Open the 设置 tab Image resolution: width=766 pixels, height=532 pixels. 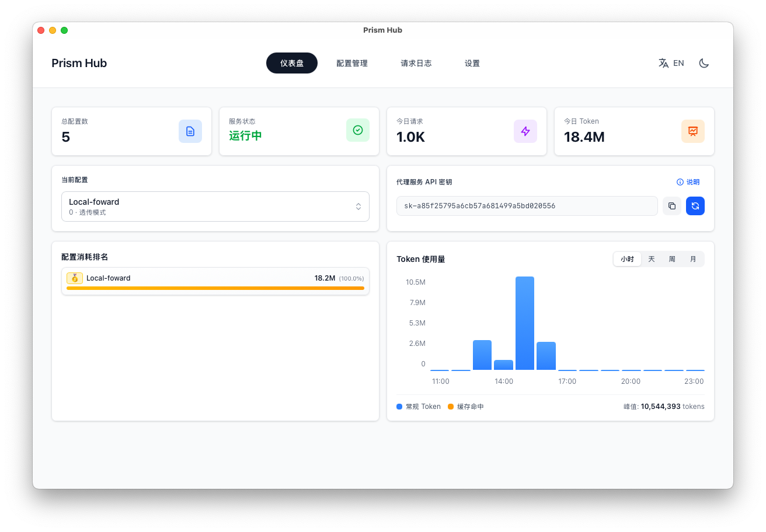click(472, 63)
